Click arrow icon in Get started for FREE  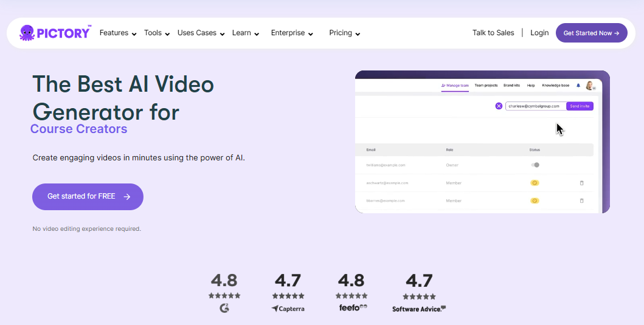pyautogui.click(x=127, y=197)
